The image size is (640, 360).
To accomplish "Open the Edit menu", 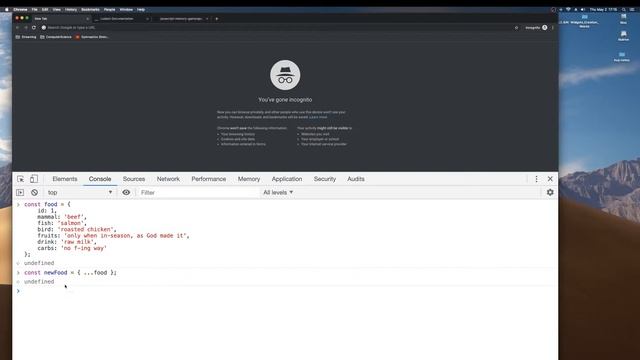I will point(45,9).
